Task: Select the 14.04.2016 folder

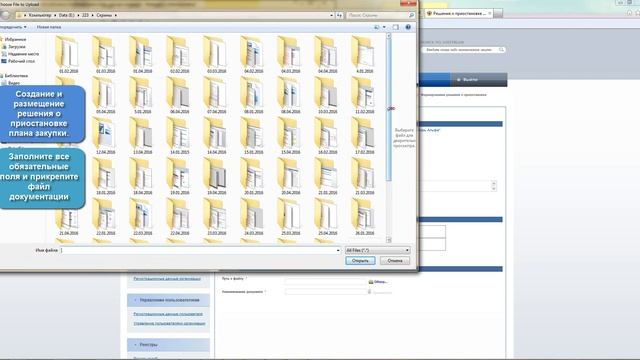Action: point(216,136)
